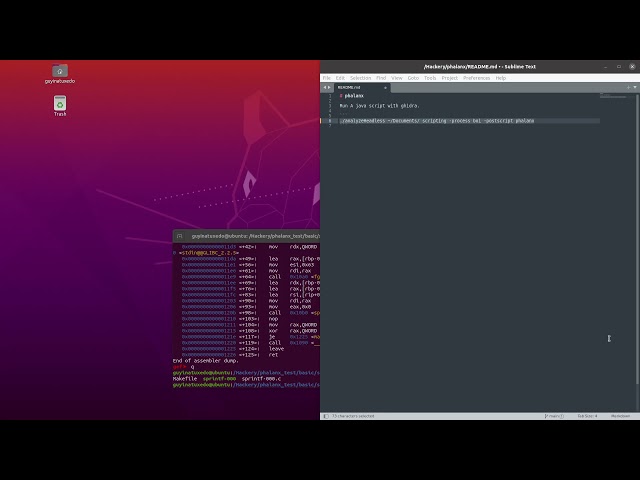Open the Tab Size: 4 selector
This screenshot has height=480, width=640.
pos(587,416)
